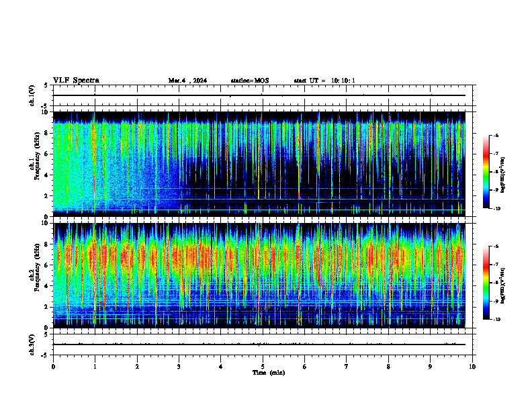The height and width of the screenshot is (411, 532).
Task: Click the "6" kHz tick on ch.1 axis
Action: point(46,154)
